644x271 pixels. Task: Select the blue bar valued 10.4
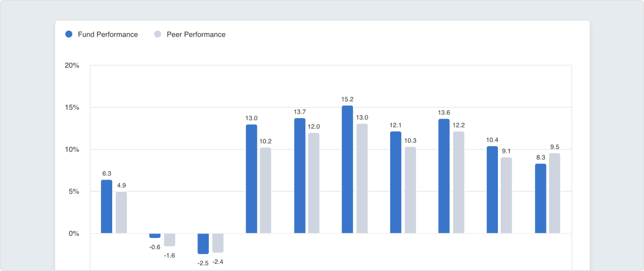pos(492,189)
